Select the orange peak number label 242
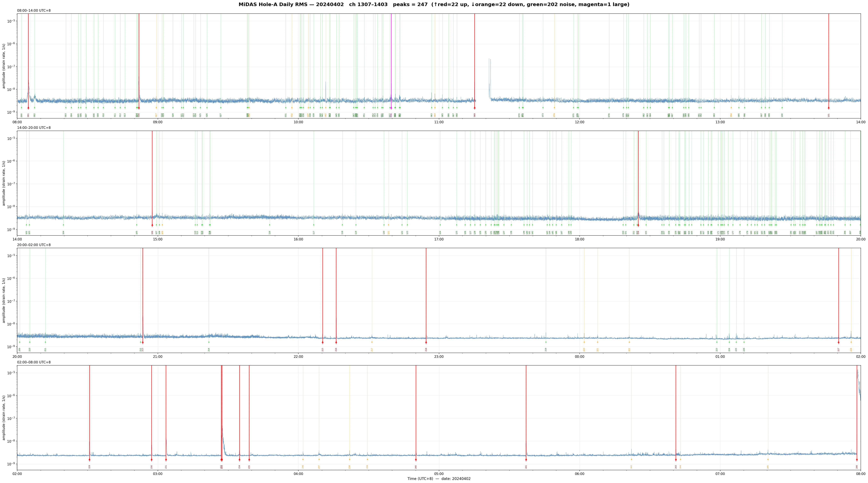 click(x=631, y=467)
